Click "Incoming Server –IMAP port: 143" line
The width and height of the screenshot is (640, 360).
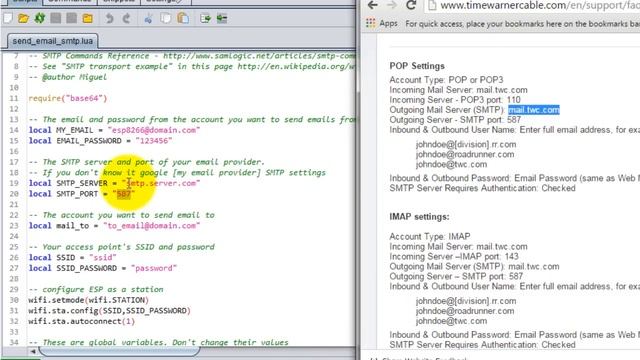454,257
